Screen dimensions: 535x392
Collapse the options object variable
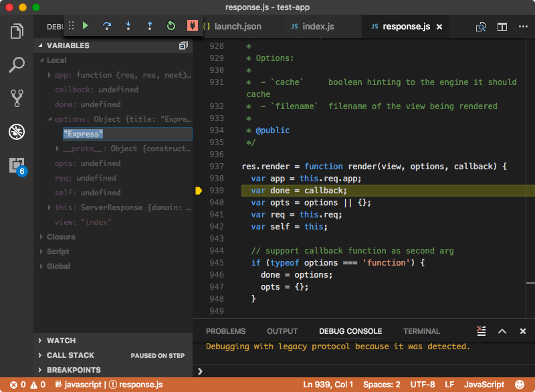click(x=49, y=119)
